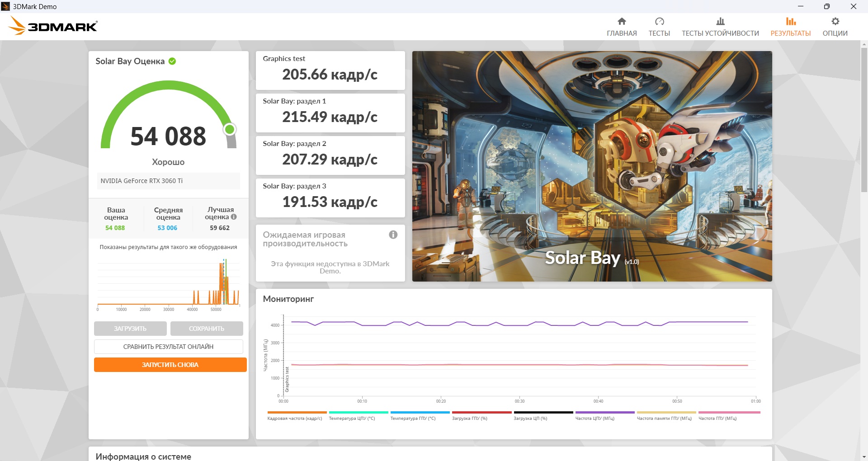Open the ТЕСТЫ УСТОЙЧИВОСТИ tab
This screenshot has width=868, height=461.
coord(720,27)
